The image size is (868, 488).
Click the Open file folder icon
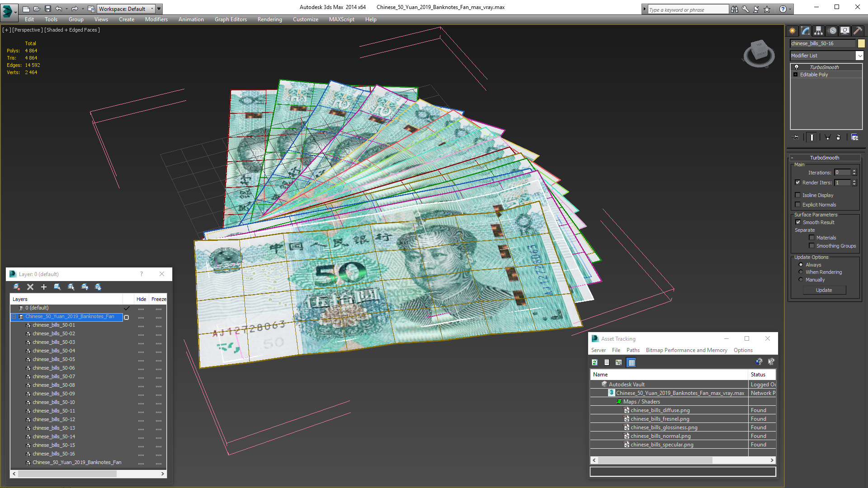coord(37,9)
